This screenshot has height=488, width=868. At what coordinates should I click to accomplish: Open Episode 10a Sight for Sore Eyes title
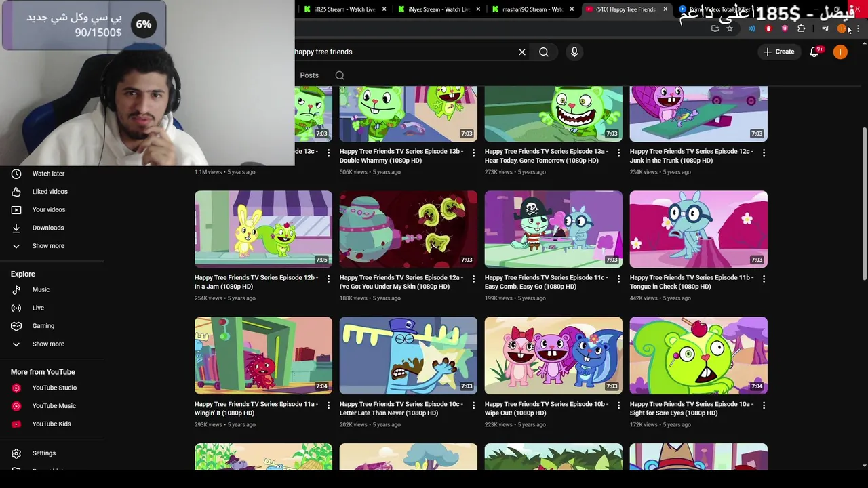[x=691, y=408]
